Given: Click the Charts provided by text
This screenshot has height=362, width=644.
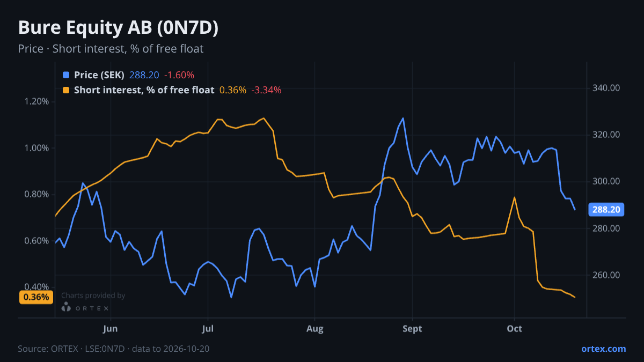Looking at the screenshot, I should (x=93, y=295).
